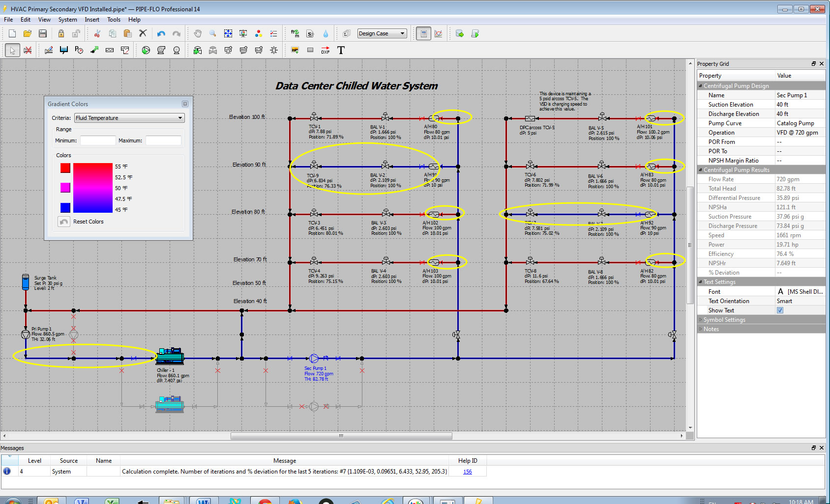830x504 pixels.
Task: Click the scissors Cut icon
Action: click(x=97, y=33)
